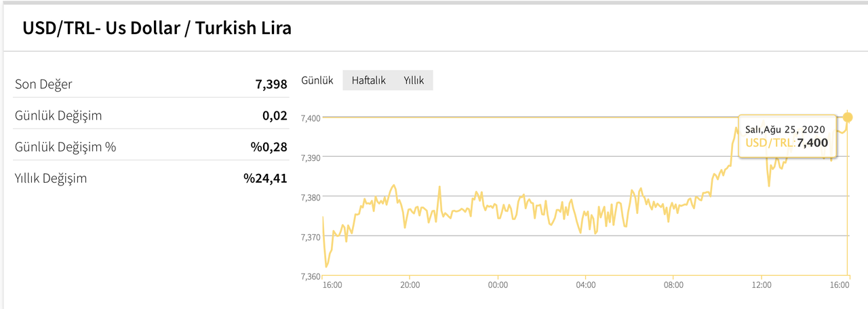868x309 pixels.
Task: Click the 08:00 time axis label
Action: [673, 285]
